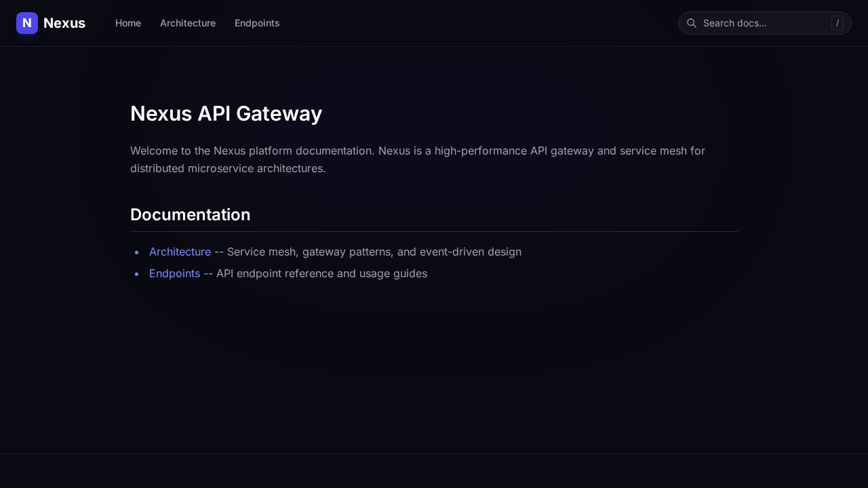Click the slash shortcut key badge
868x488 pixels.
(x=837, y=23)
